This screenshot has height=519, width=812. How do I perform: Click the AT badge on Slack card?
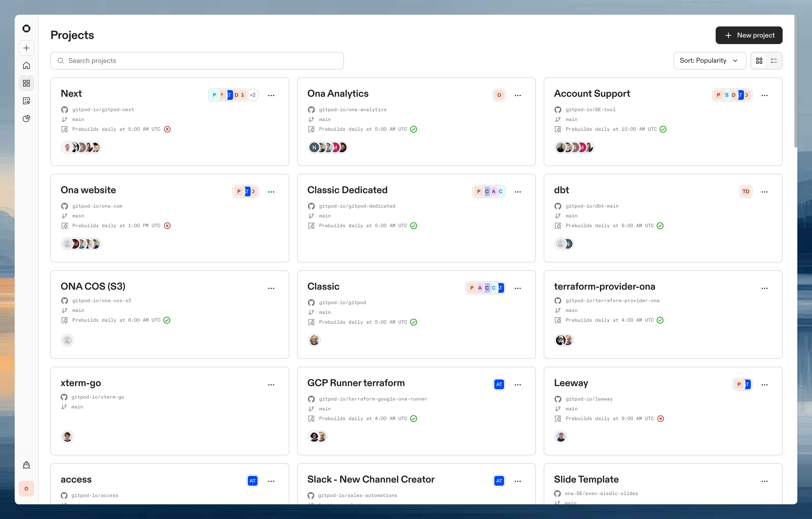coord(499,481)
